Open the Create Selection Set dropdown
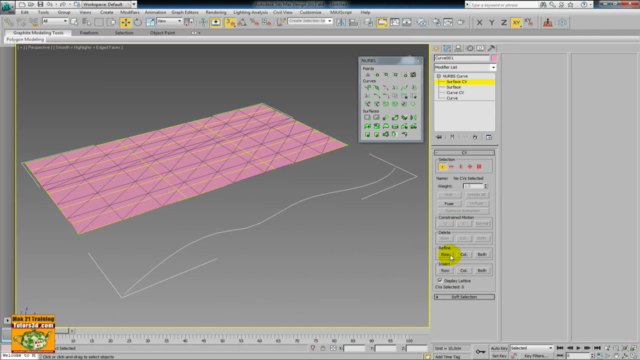 310,21
